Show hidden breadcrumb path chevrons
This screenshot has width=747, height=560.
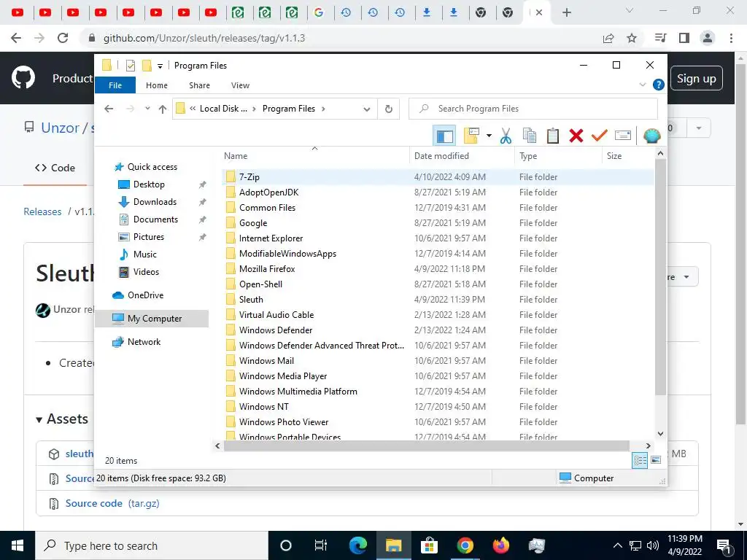193,109
